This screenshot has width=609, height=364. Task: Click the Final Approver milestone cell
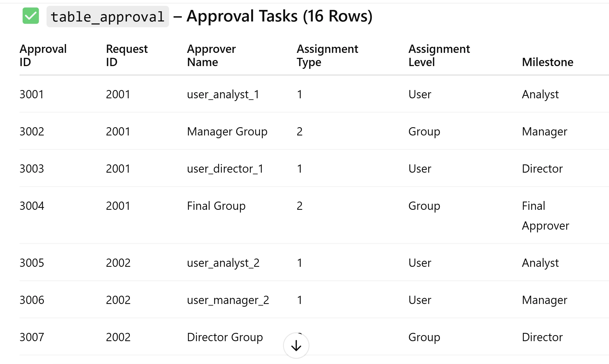tap(545, 216)
